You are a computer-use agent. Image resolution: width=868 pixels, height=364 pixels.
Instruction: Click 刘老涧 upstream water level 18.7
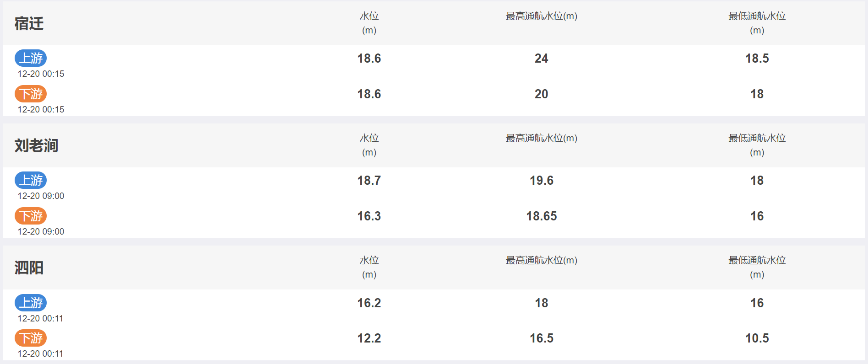(x=369, y=181)
